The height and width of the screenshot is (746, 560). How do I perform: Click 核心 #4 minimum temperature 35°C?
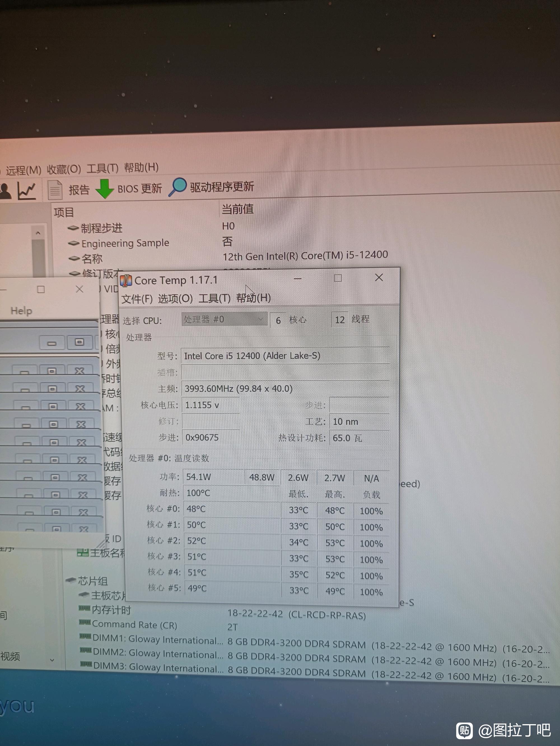[299, 574]
